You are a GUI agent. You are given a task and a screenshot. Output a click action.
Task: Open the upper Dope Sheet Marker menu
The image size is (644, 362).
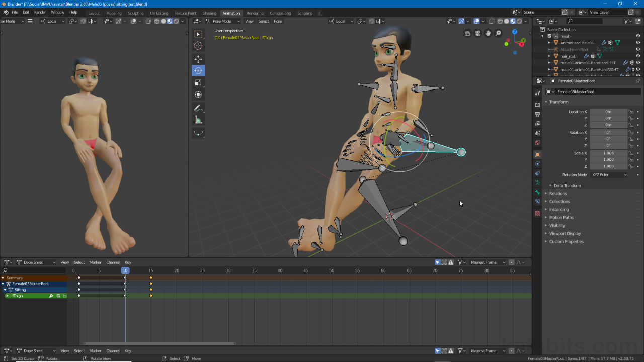(x=96, y=262)
